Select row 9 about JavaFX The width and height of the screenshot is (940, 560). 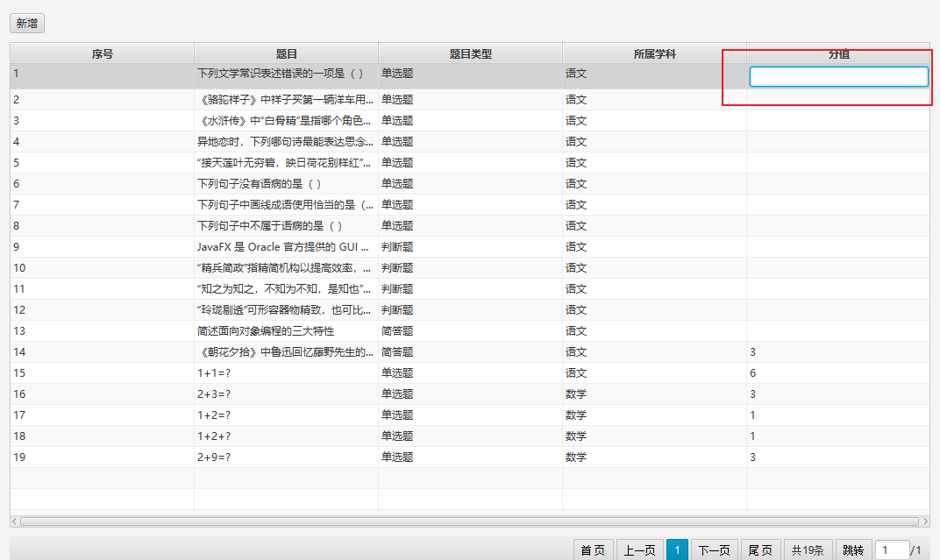[286, 247]
